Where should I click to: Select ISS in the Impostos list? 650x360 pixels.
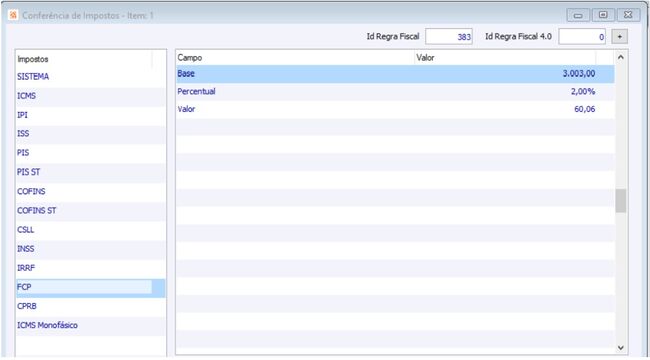pyautogui.click(x=90, y=134)
